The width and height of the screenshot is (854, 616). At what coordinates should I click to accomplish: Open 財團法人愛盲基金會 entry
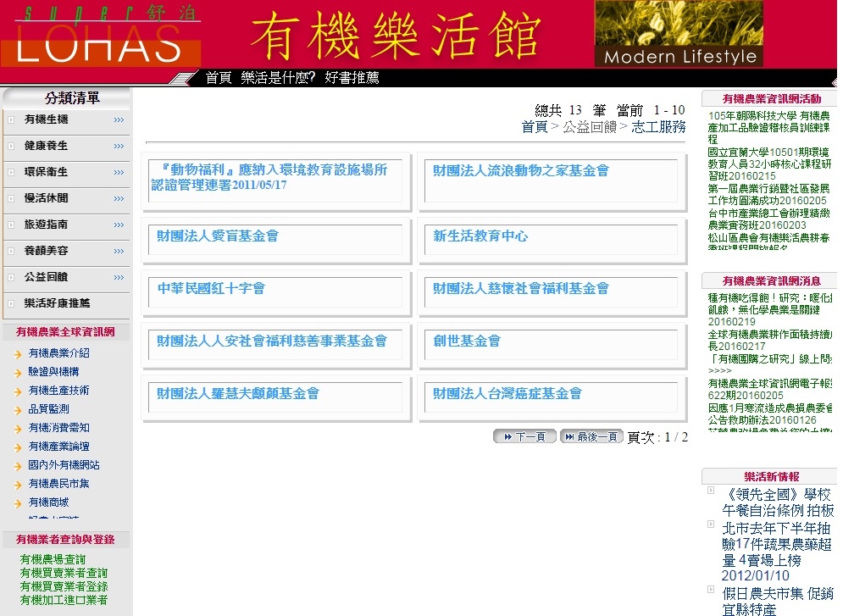pos(217,236)
